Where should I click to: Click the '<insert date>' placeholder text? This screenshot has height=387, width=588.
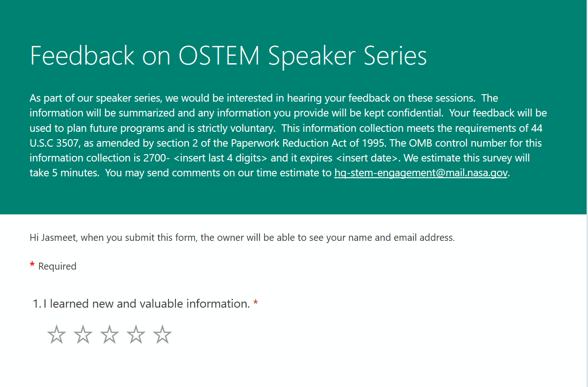[367, 158]
